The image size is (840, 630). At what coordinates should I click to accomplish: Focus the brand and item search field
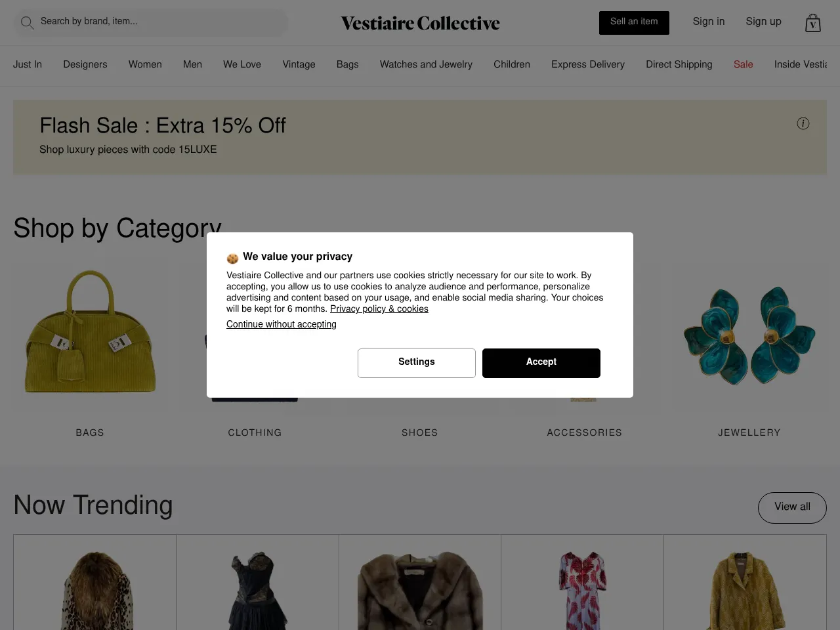pos(157,22)
